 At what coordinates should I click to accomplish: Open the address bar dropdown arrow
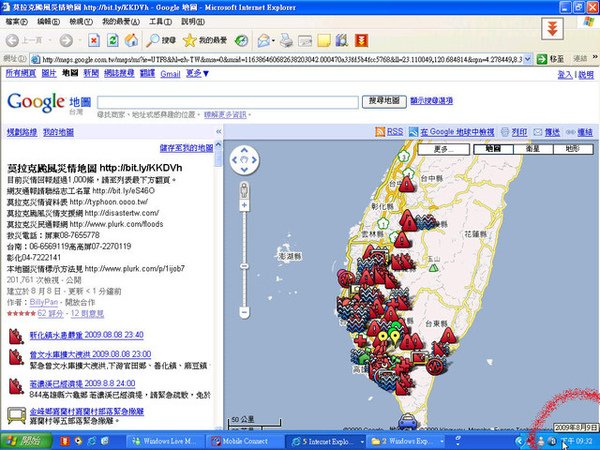coord(528,59)
